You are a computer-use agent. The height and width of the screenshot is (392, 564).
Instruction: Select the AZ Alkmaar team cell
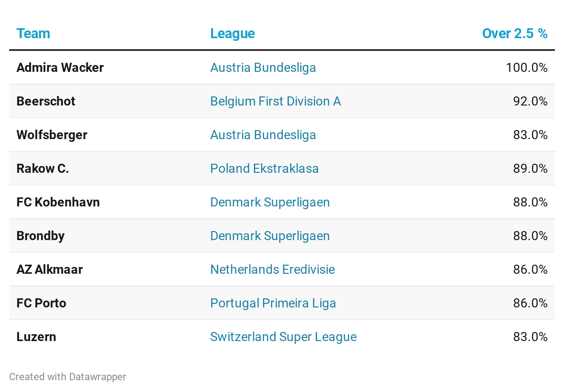tap(50, 269)
